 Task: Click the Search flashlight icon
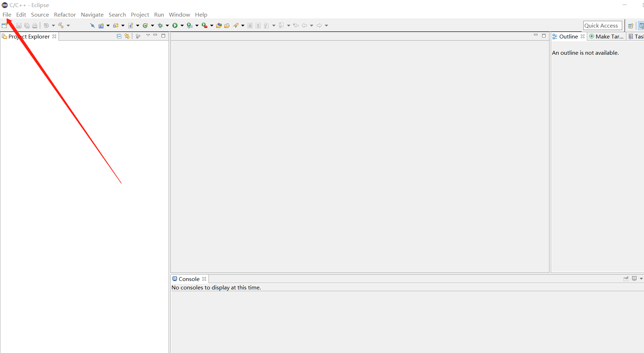[x=236, y=25]
